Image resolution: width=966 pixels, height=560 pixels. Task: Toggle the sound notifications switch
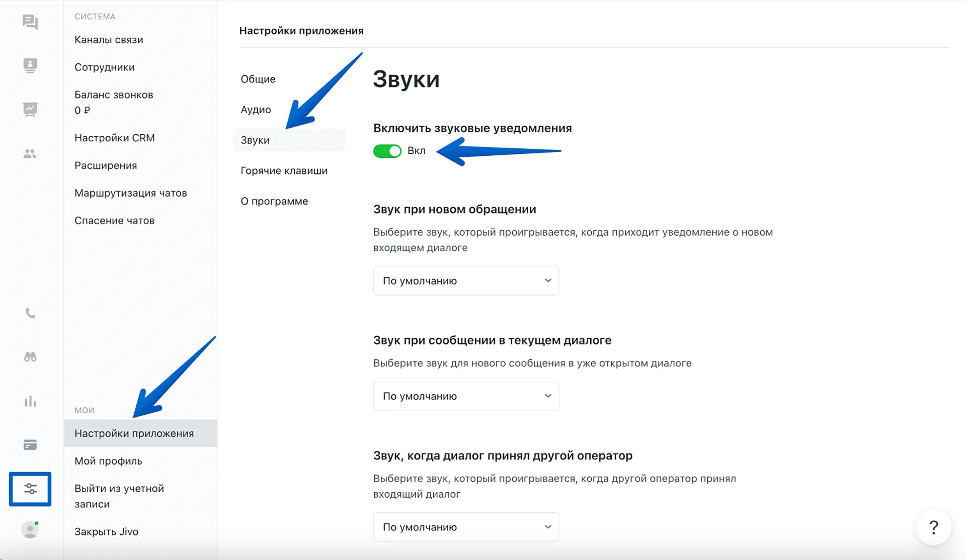387,151
